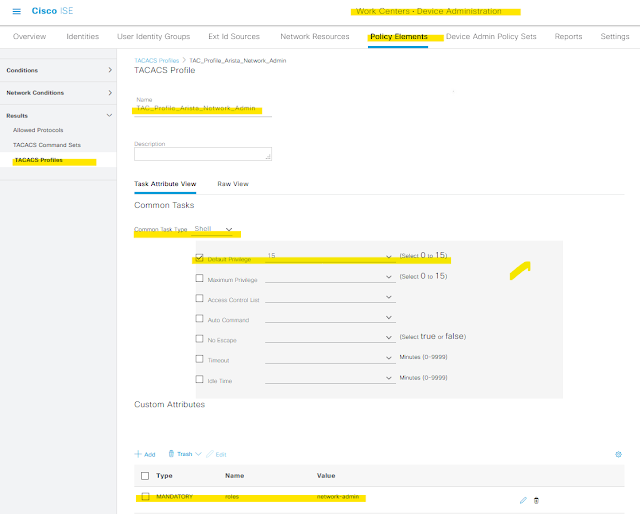This screenshot has width=640, height=514.
Task: Switch to User Identity Groups tab
Action: coord(153,36)
